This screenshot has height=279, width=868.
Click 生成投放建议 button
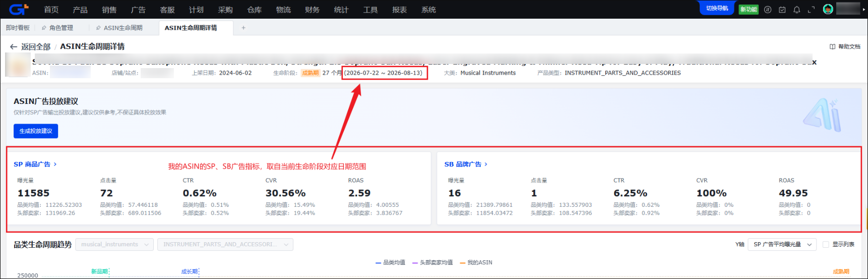point(36,131)
